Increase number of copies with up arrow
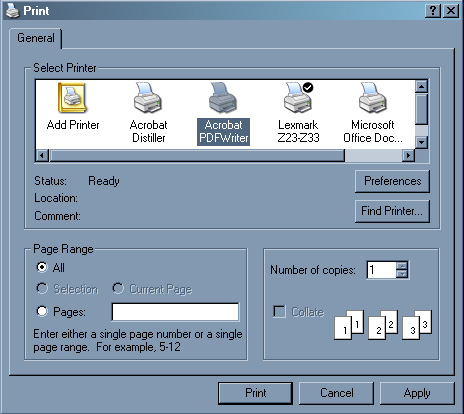Screen dimensions: 464x414 click(x=402, y=266)
